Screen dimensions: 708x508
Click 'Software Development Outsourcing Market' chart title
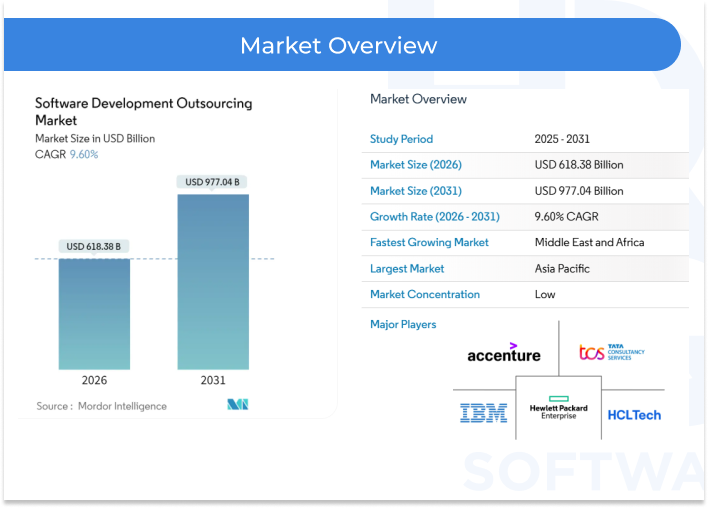pyautogui.click(x=144, y=112)
